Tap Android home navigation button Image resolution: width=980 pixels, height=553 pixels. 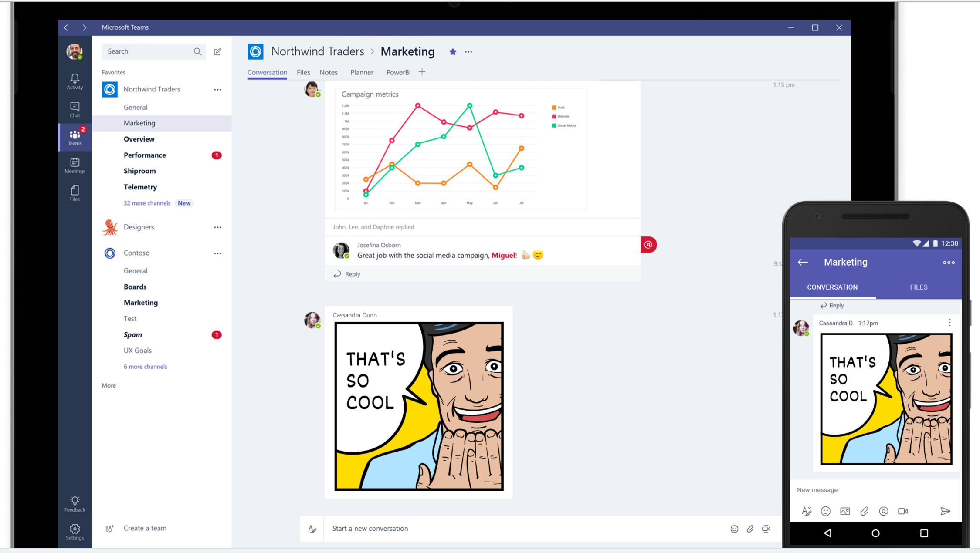point(875,533)
